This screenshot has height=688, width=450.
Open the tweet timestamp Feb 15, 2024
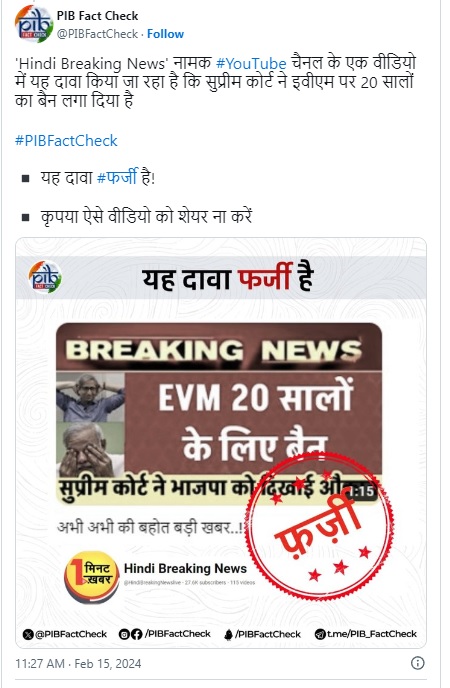(78, 663)
